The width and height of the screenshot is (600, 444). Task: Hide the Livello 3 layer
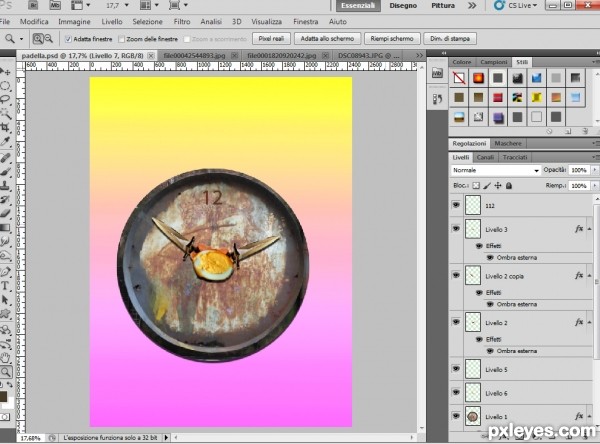point(456,229)
